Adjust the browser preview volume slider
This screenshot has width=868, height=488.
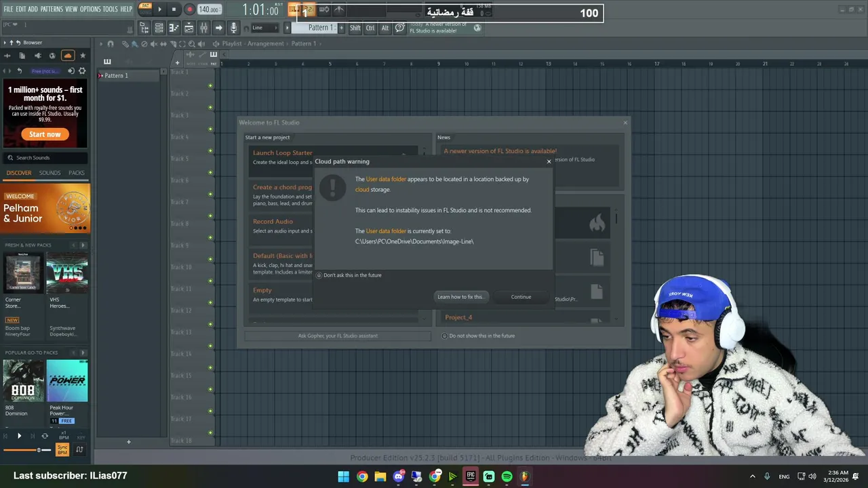26,450
